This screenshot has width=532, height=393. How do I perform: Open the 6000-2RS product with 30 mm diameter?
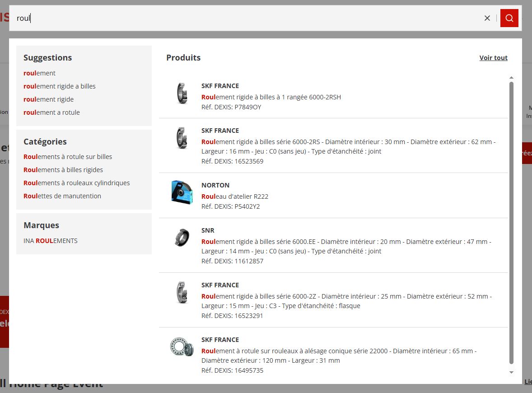(x=349, y=147)
